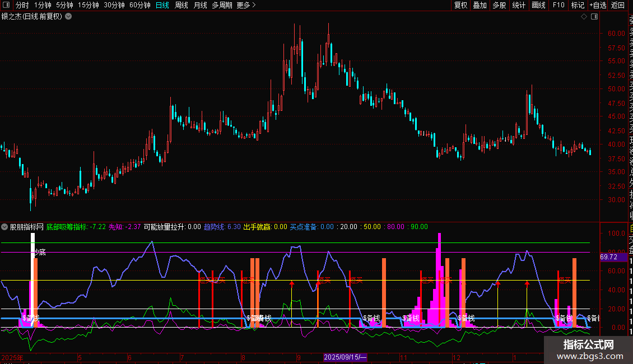Switch to the 60分钟 period tab
Image resolution: width=633 pixels, height=364 pixels.
pyautogui.click(x=140, y=6)
